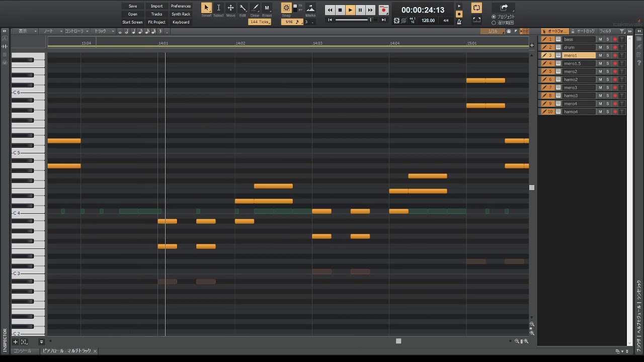Click the Fit Project button
The height and width of the screenshot is (362, 644).
[x=156, y=22]
